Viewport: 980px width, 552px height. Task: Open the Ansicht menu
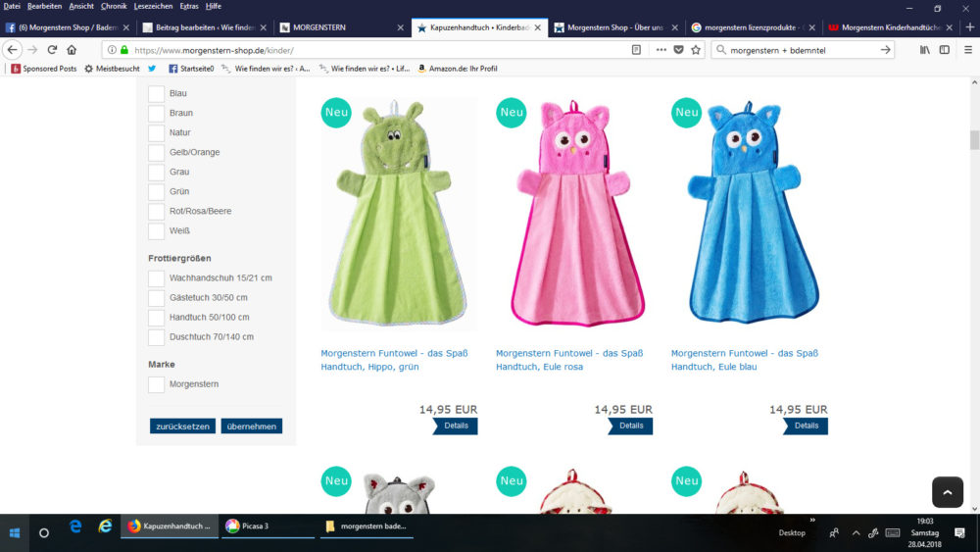pyautogui.click(x=81, y=6)
